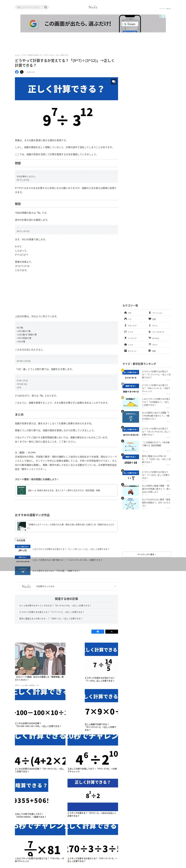Screen dimensions: 186x868
Task: Open next article 78の2乗
Action: [x=66, y=571]
